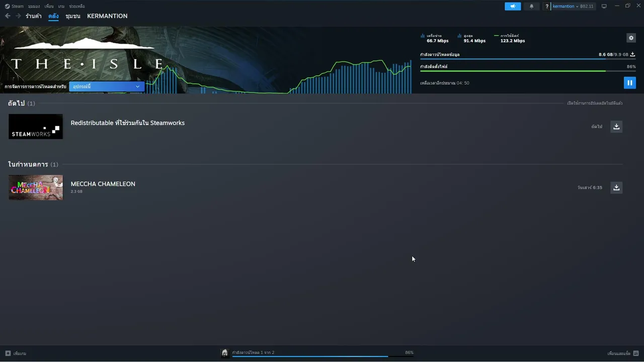Go forward with the right arrow

(18, 16)
